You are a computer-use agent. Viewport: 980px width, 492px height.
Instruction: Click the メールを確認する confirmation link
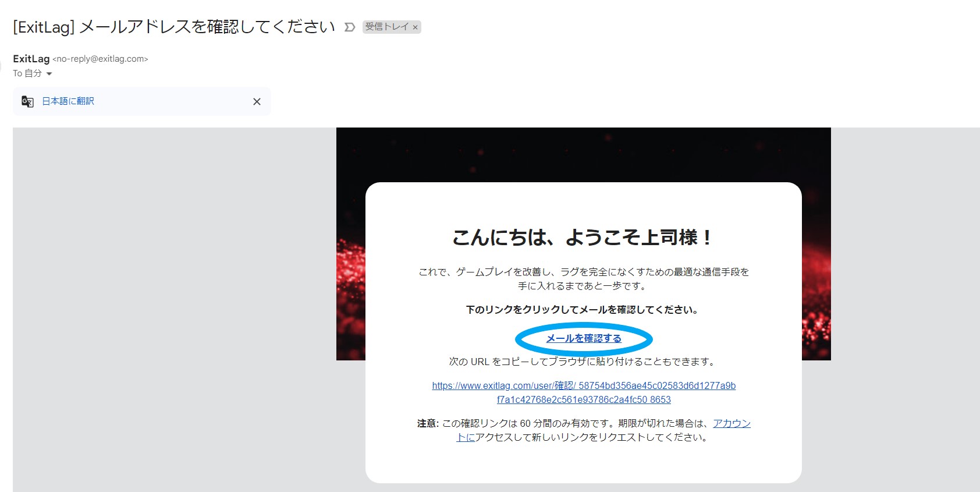[x=584, y=338]
